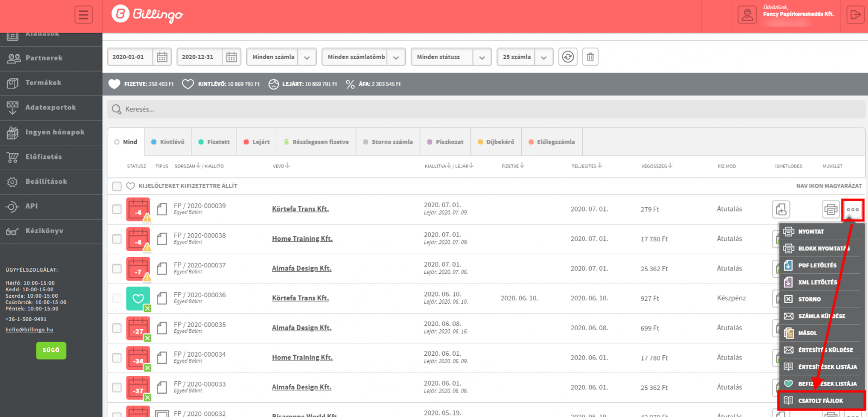Tick the select-all checkbox in the header row
This screenshot has width=868, height=417.
117,186
